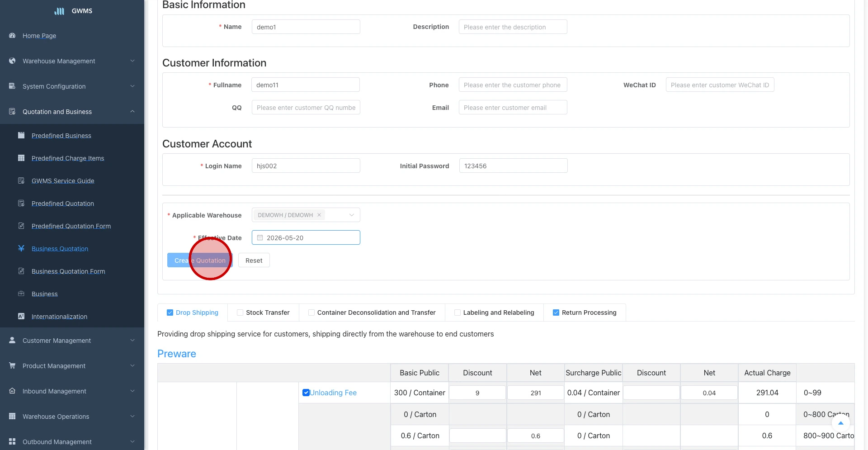Click the Internationalization language icon
Viewport: 868px width, 450px height.
[21, 316]
